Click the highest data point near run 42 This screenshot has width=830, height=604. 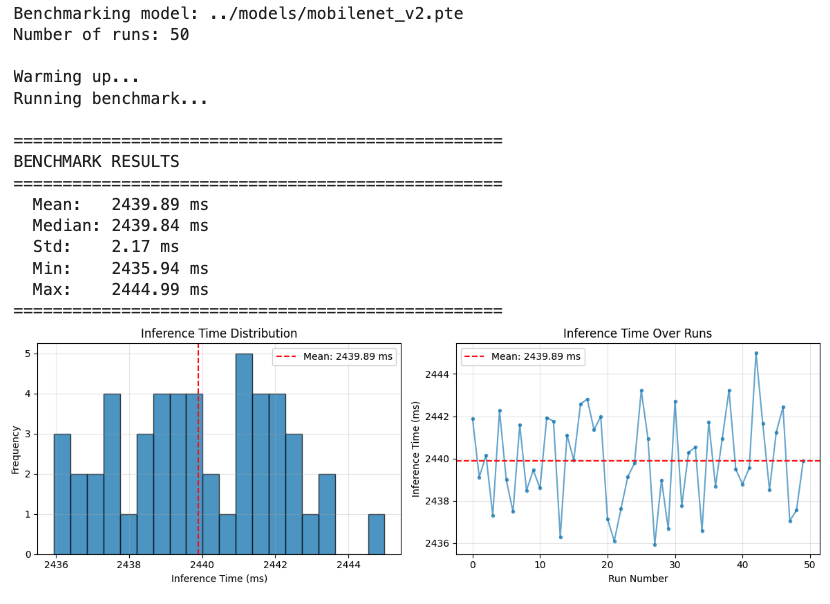point(756,352)
